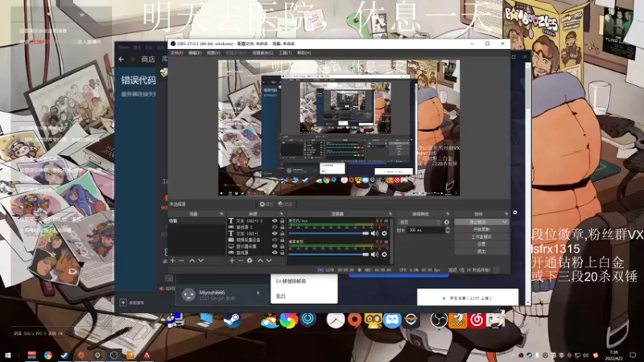
Task: Move scene down with the scenes panel arrow
Action: tap(200, 261)
